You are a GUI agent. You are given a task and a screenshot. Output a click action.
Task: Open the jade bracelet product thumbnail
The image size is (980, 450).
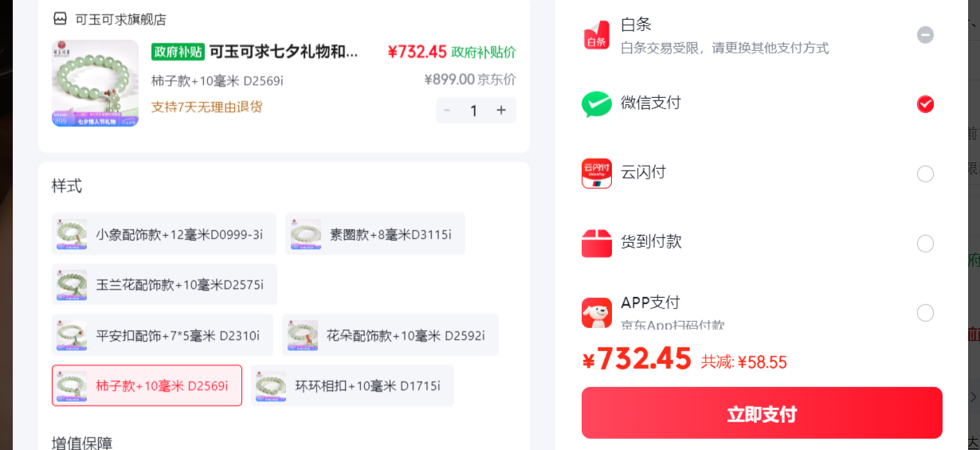[96, 84]
